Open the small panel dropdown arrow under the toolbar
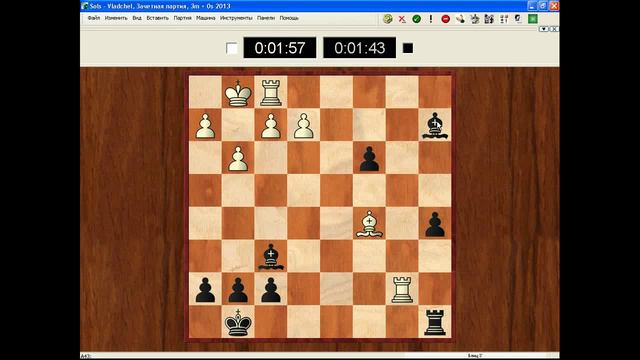The height and width of the screenshot is (360, 640). coord(544,29)
